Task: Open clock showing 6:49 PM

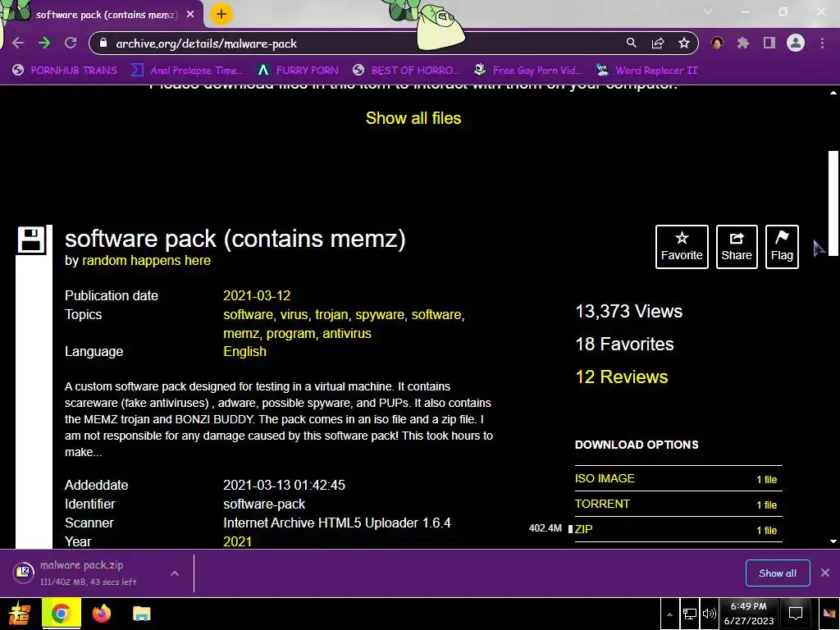Action: [x=748, y=614]
